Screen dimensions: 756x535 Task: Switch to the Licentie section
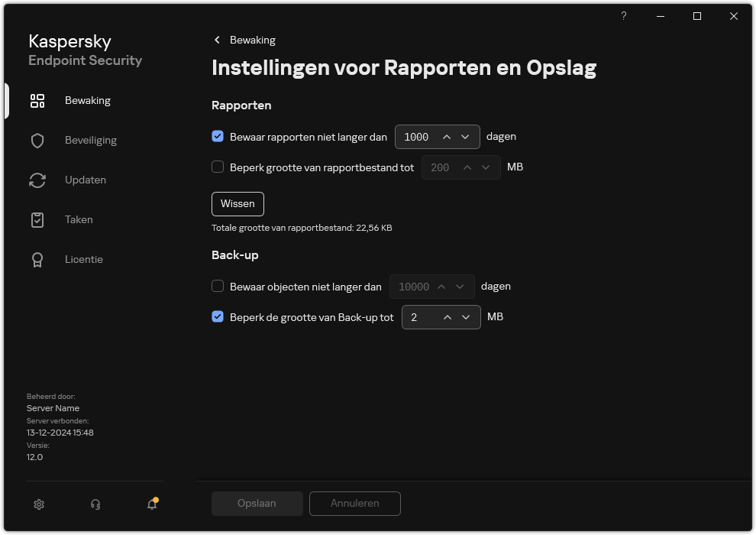coord(83,259)
